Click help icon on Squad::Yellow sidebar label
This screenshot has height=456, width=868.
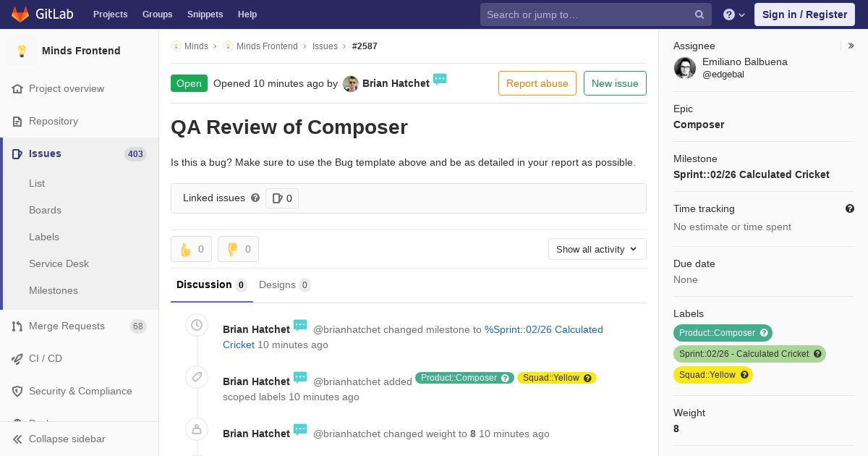pos(744,375)
